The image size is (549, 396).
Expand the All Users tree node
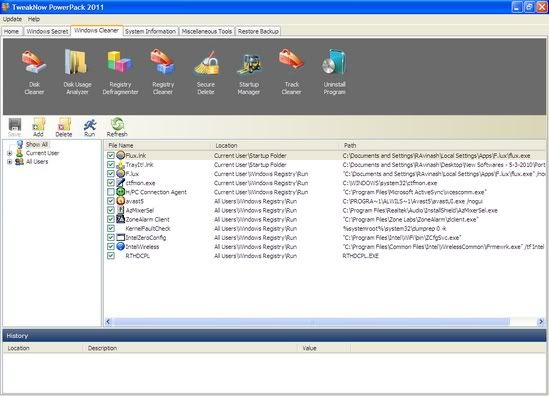point(10,162)
